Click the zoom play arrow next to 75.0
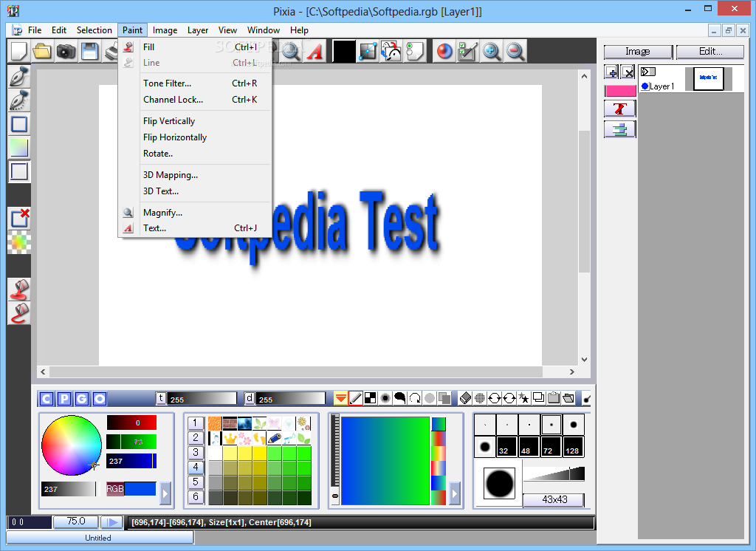Image resolution: width=756 pixels, height=551 pixels. [x=112, y=522]
